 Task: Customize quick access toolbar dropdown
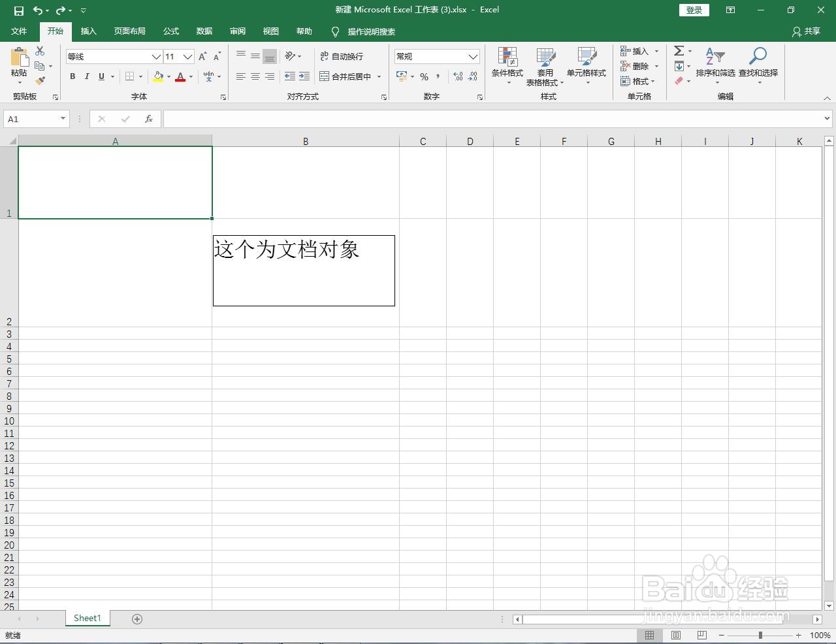(x=83, y=10)
